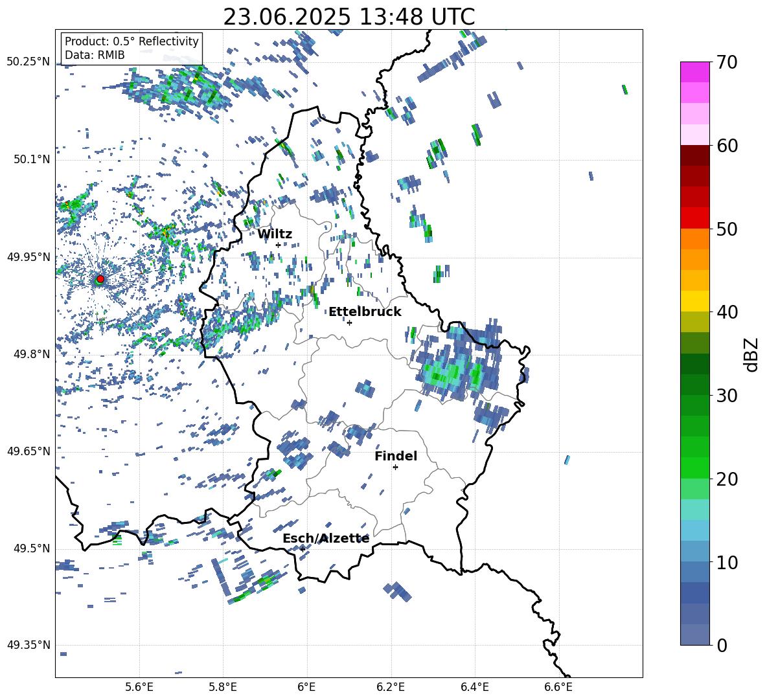The width and height of the screenshot is (767, 700).
Task: Click the Wiltz city label
Action: click(x=275, y=234)
